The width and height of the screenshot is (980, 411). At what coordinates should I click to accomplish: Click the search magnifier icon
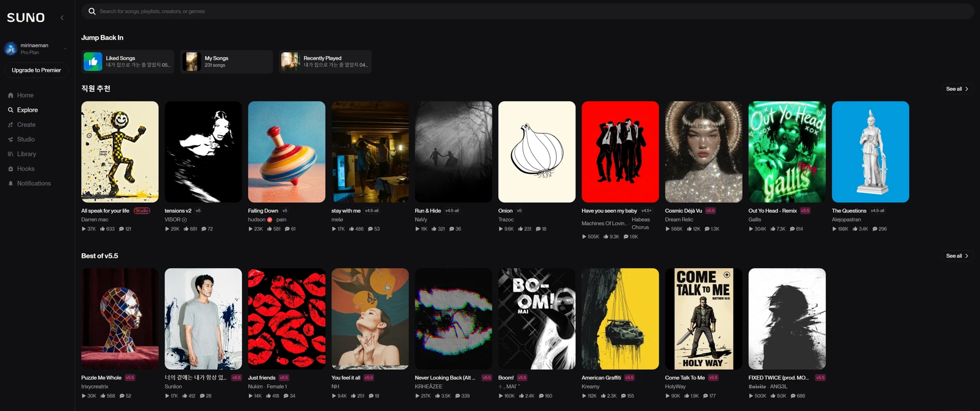pos(92,11)
